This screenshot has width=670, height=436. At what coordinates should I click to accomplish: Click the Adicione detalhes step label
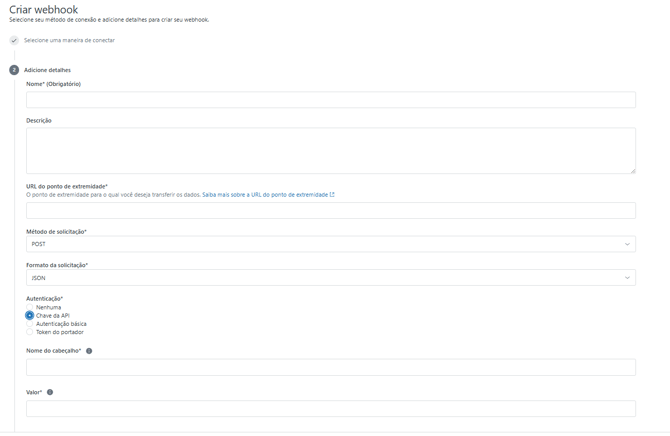pos(47,70)
